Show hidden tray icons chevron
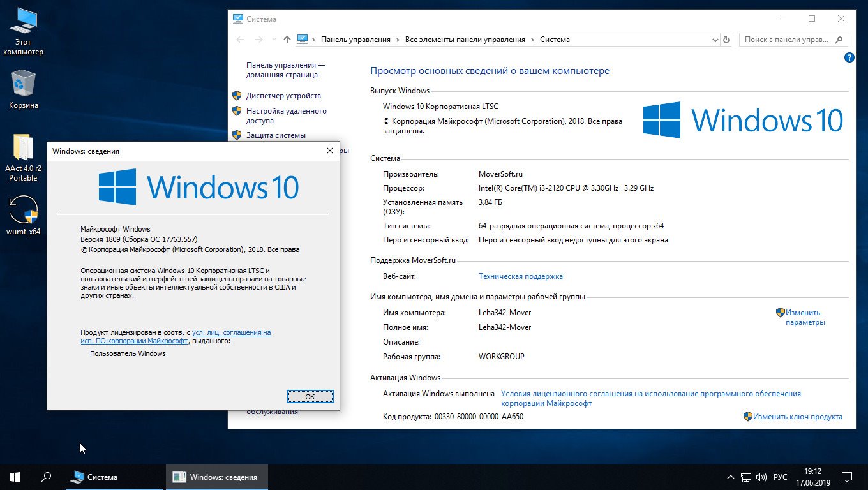Image resolution: width=868 pixels, height=490 pixels. tap(731, 477)
